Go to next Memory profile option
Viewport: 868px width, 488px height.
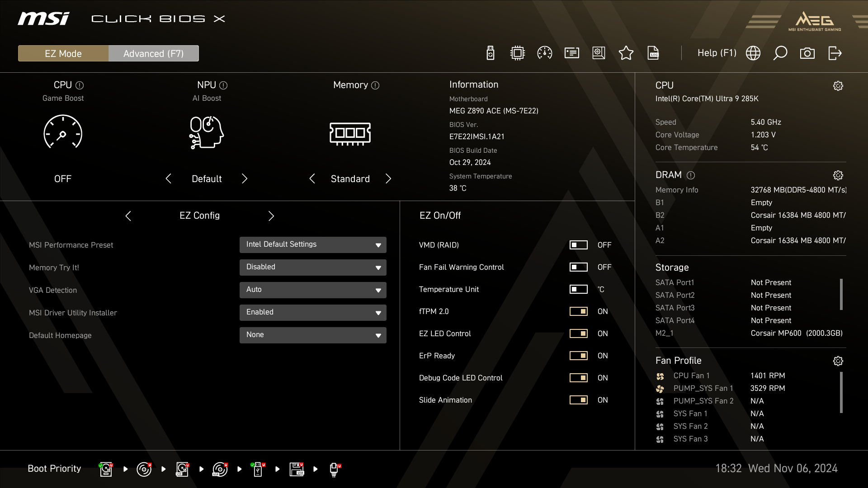[388, 179]
